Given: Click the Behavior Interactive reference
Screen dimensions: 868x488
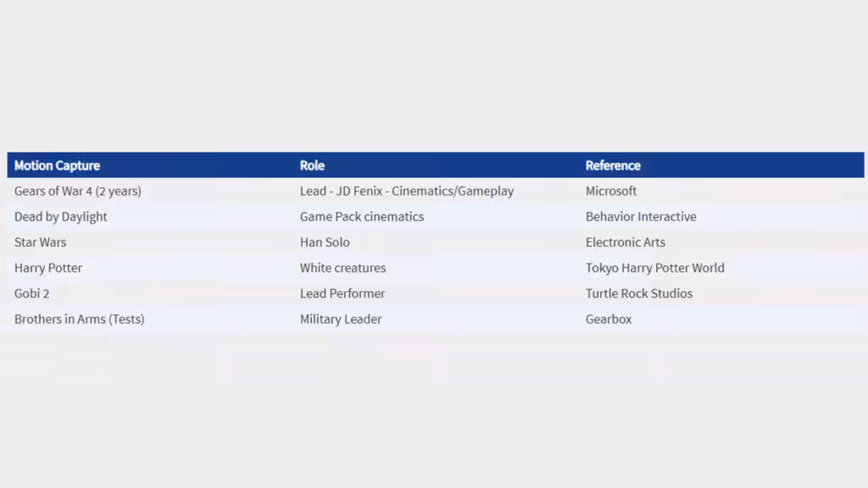Looking at the screenshot, I should pos(641,217).
